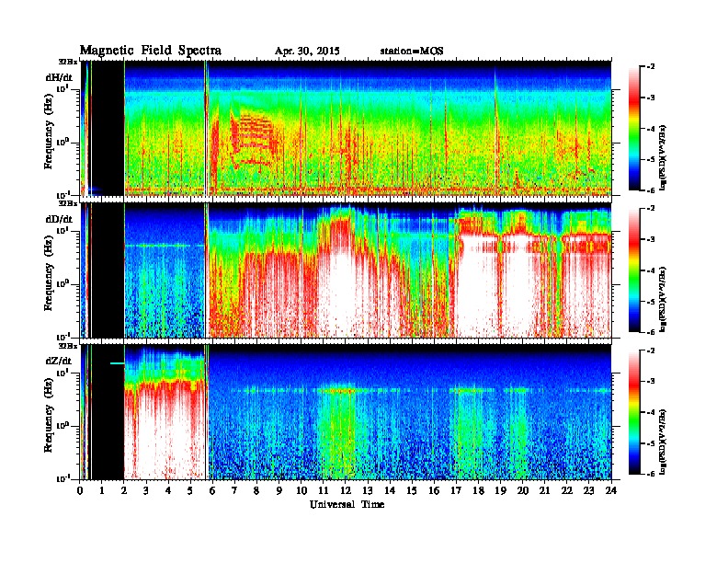Click hour 2 on the Universal Time axis

[x=124, y=491]
